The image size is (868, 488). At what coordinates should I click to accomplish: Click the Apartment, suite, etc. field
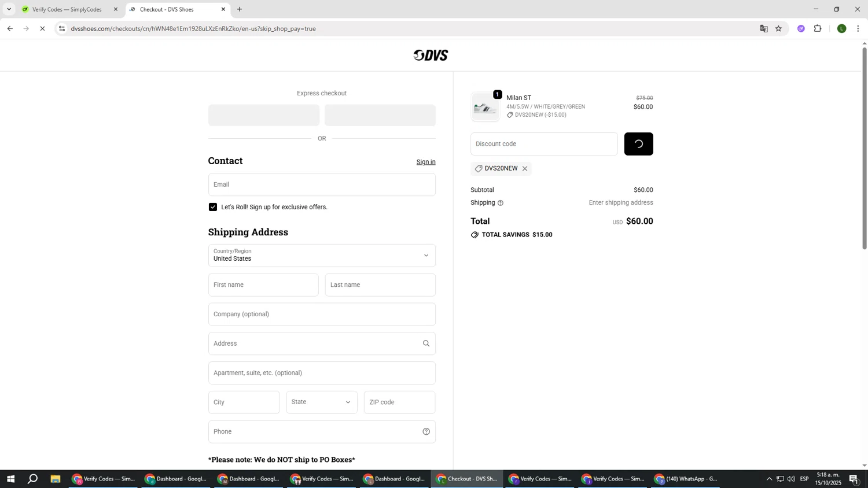(322, 373)
